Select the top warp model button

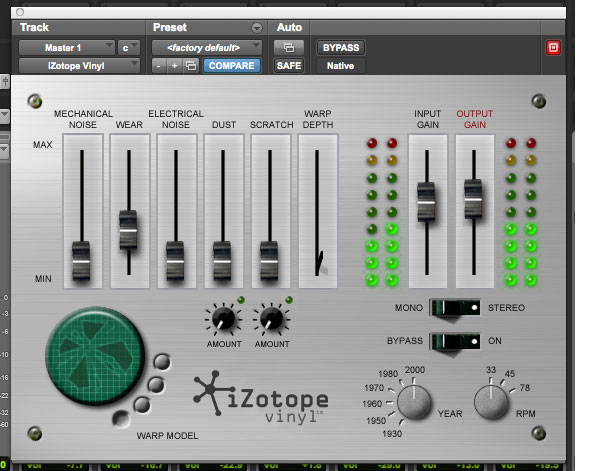[162, 362]
